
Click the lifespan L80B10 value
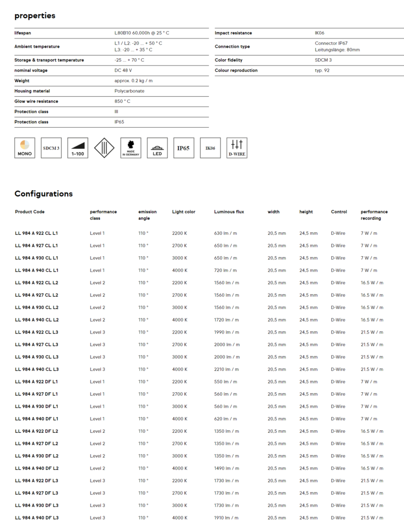tap(141, 33)
